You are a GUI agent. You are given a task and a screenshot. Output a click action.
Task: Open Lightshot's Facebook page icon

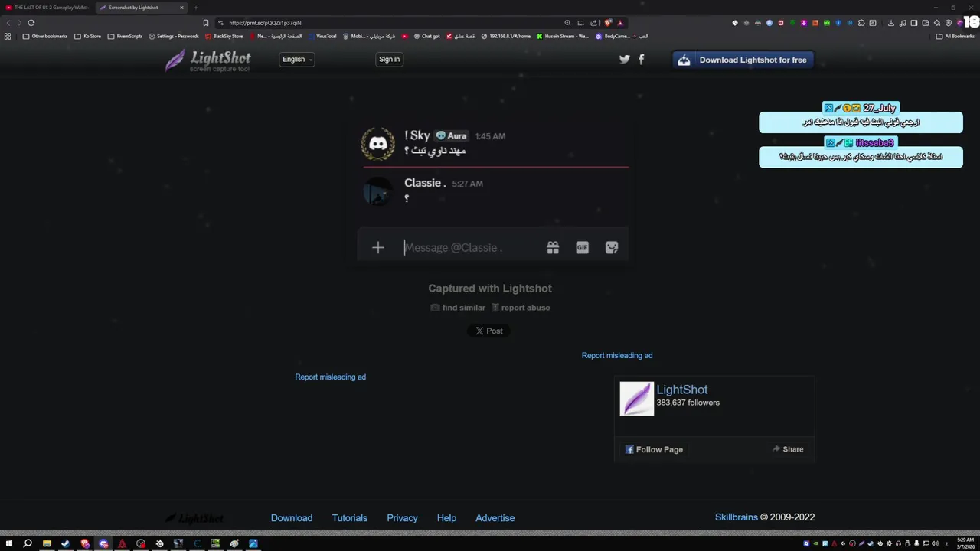click(x=642, y=59)
